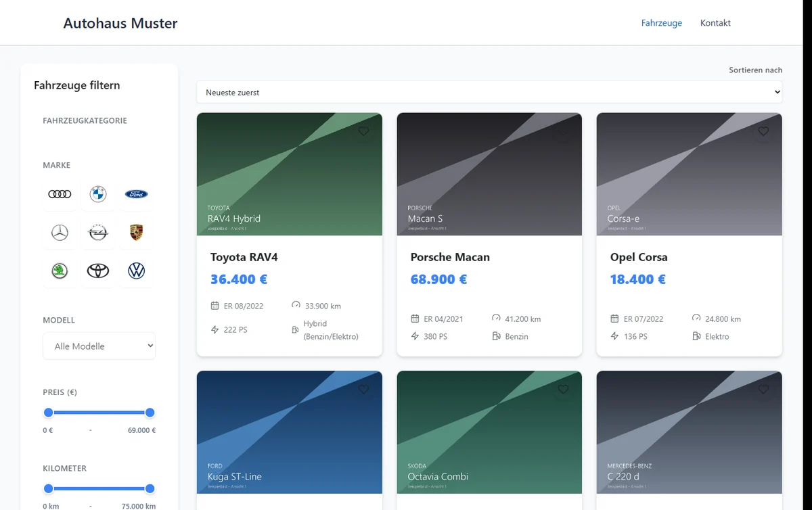Click fuel pump icon beside Hybrid (Benzin/Elektro)

(x=296, y=329)
